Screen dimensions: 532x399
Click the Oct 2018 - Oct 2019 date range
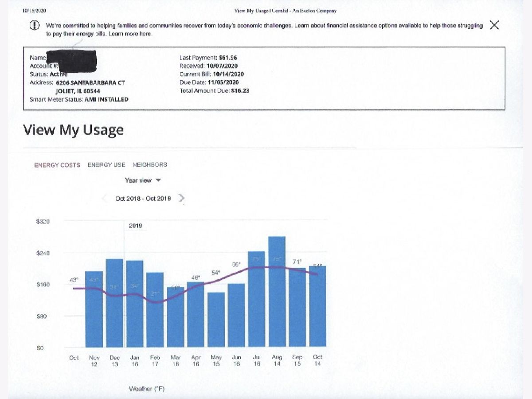pyautogui.click(x=143, y=198)
